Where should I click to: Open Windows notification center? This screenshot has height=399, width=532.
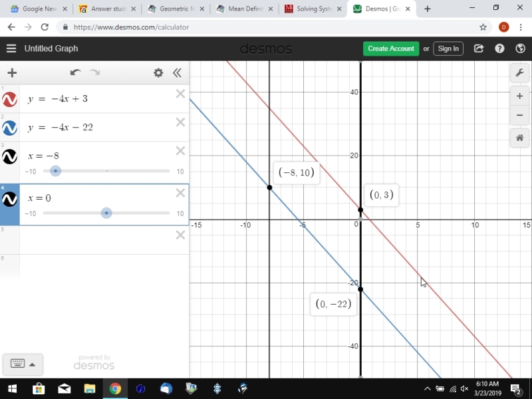coord(516,389)
